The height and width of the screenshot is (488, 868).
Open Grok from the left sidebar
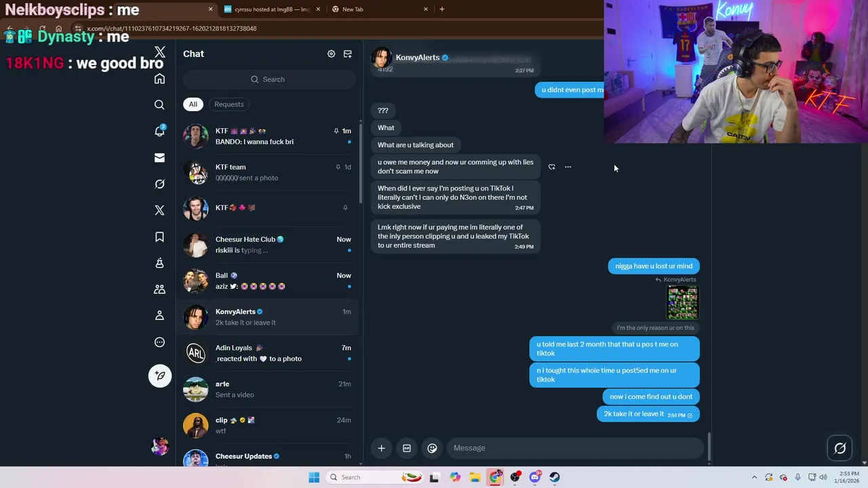(x=159, y=184)
